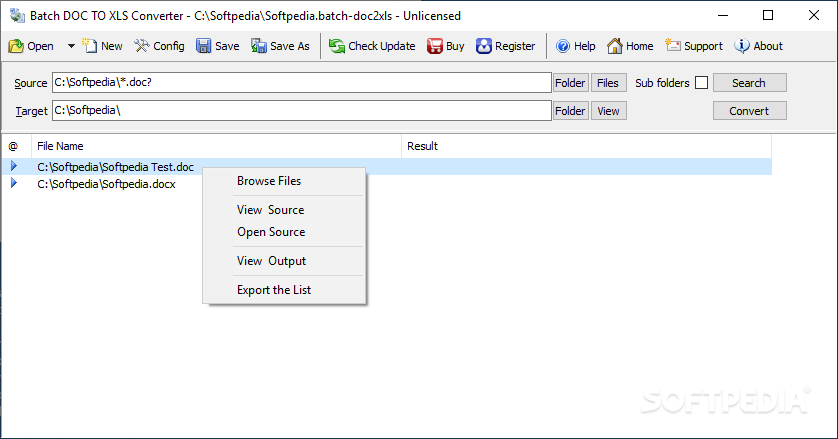
Task: Choose View Source menu entry
Action: click(284, 210)
